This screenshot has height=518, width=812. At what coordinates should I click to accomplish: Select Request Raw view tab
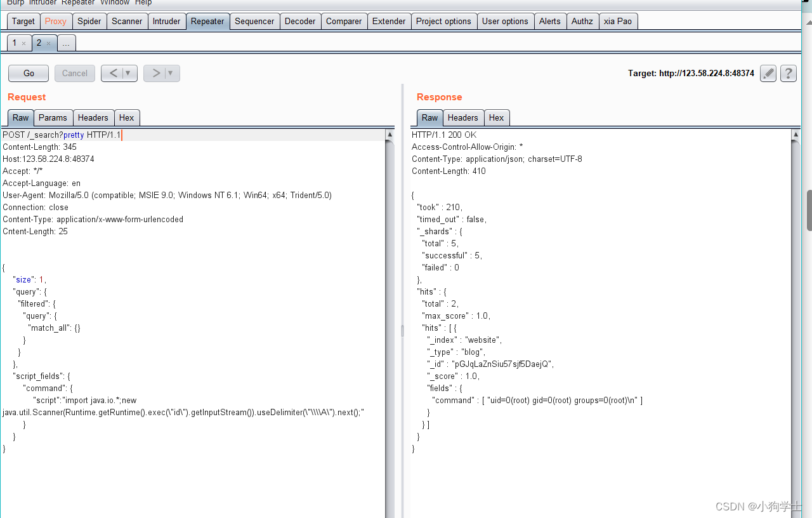click(21, 117)
